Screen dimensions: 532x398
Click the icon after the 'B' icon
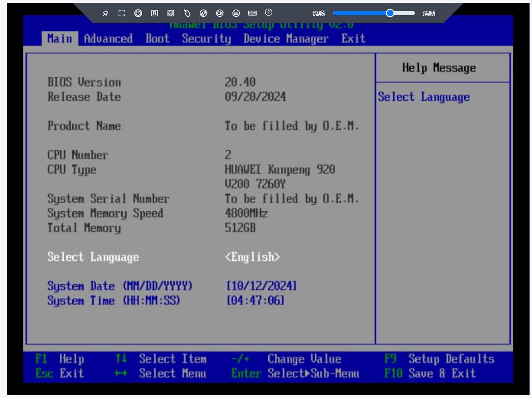[171, 13]
